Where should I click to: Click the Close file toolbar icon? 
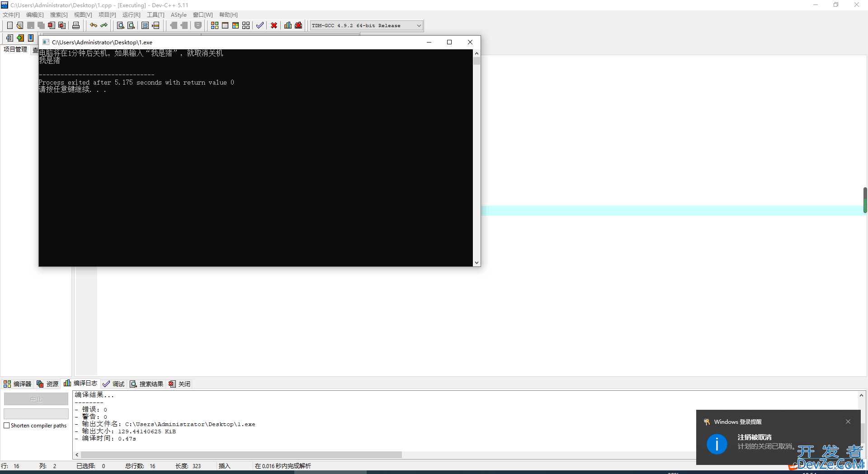point(52,25)
